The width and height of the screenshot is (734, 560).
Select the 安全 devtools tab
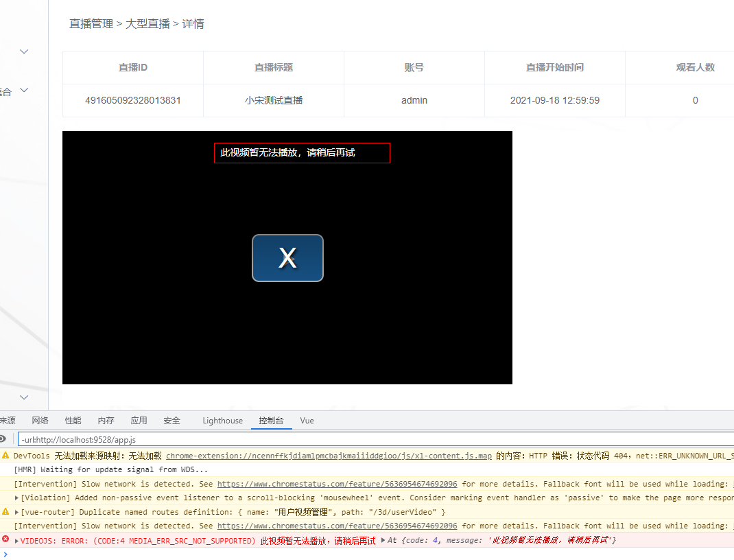[x=171, y=421]
